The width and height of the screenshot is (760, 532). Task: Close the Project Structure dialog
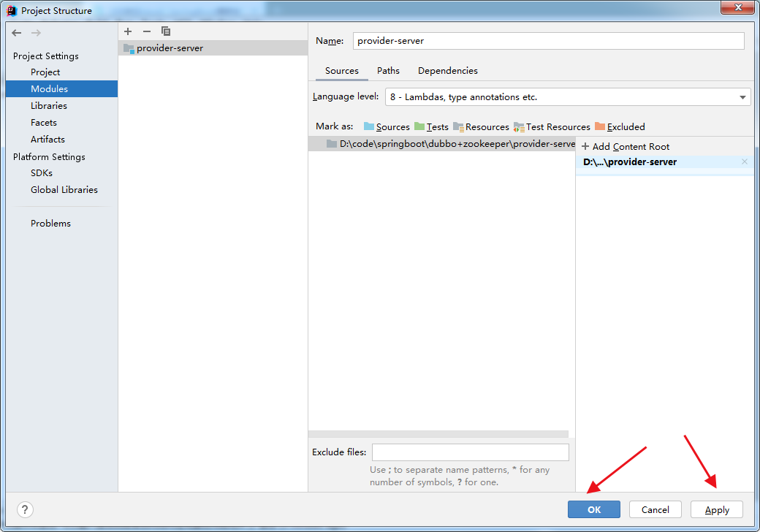[737, 7]
